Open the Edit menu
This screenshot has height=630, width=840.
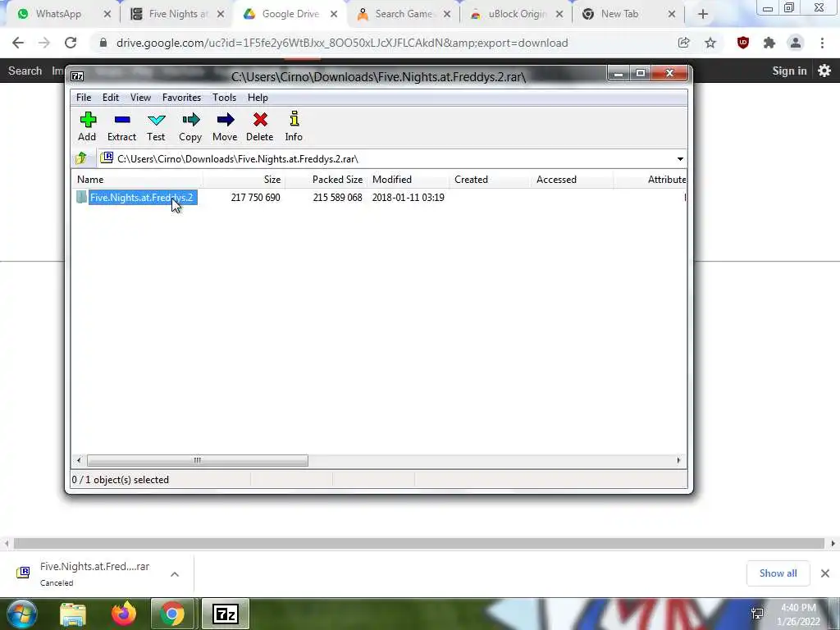[x=111, y=98]
